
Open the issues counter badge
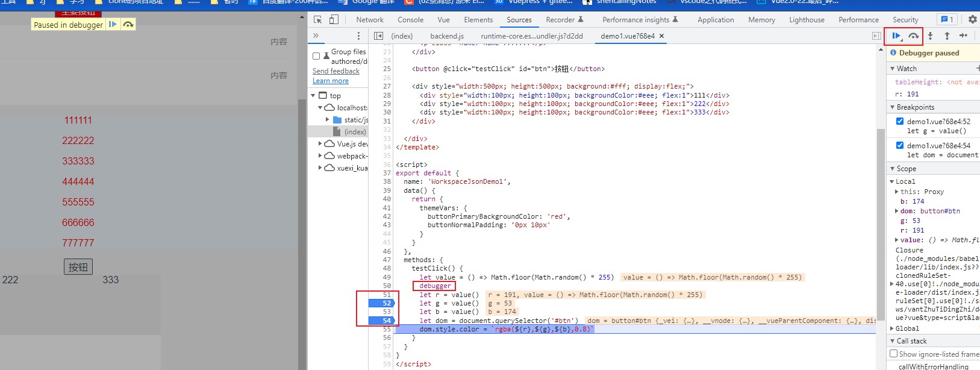(947, 19)
